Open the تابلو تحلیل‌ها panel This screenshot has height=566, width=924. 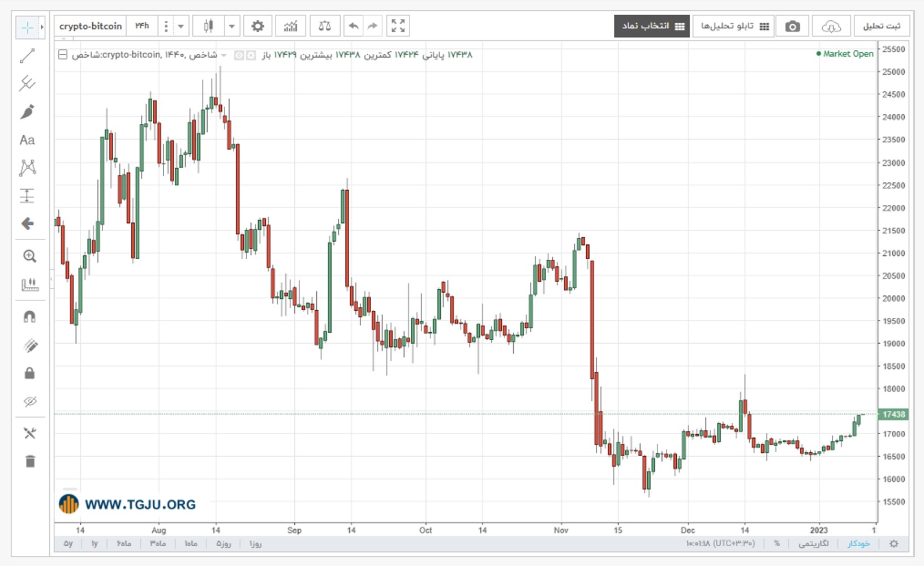pyautogui.click(x=733, y=26)
